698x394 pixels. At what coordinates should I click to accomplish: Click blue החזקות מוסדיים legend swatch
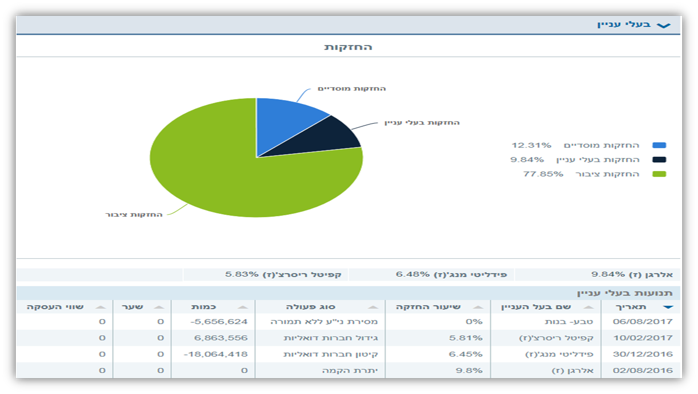click(659, 145)
